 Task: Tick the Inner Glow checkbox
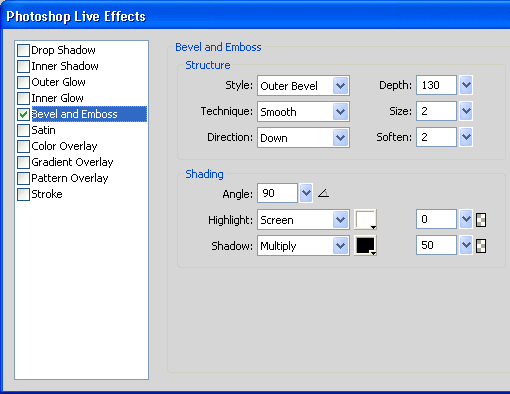click(x=23, y=98)
